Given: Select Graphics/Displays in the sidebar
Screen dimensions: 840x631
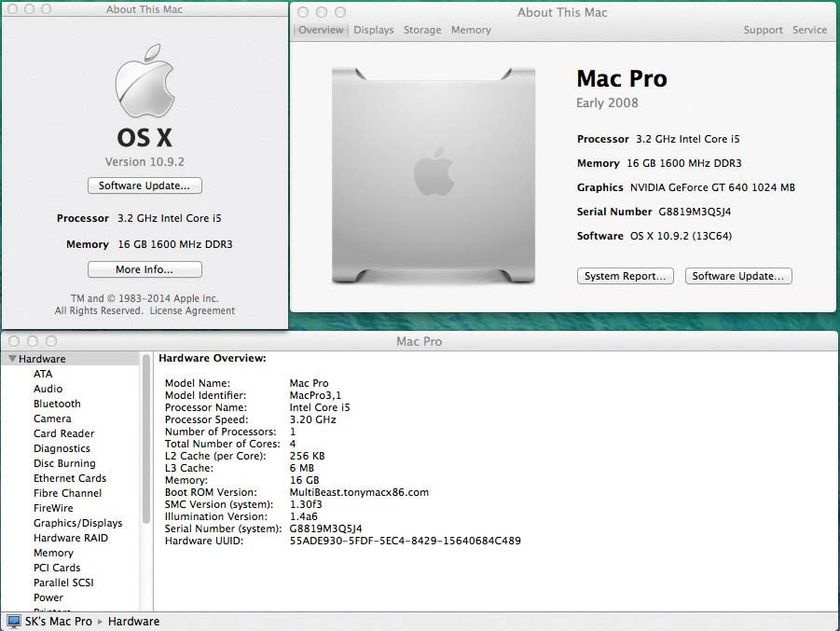Looking at the screenshot, I should pos(77,523).
